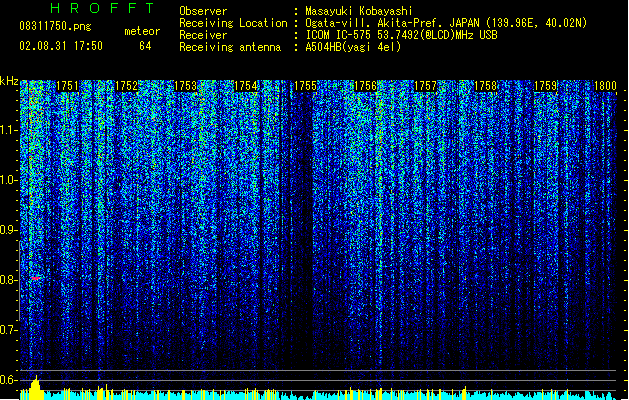Click the 1751 time marker
Viewport: 629px width, 400px height.
tap(67, 86)
